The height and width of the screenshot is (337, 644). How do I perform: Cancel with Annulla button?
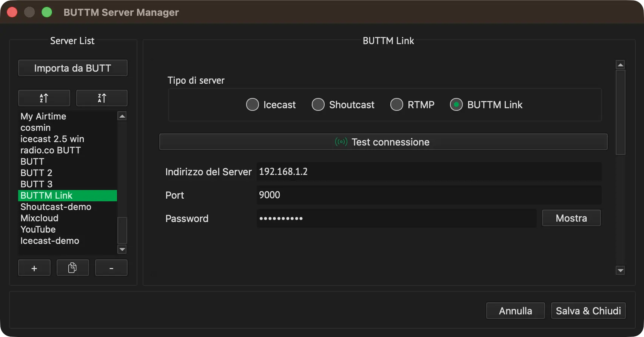click(516, 311)
